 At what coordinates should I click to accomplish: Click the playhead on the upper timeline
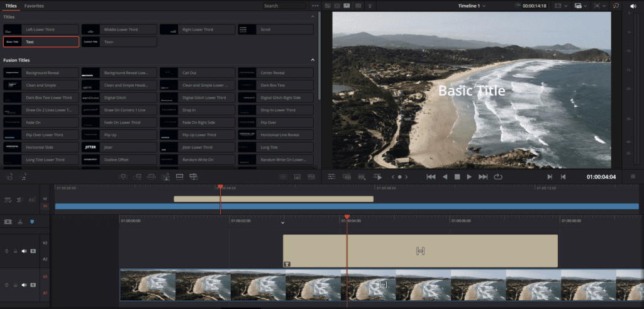[220, 187]
